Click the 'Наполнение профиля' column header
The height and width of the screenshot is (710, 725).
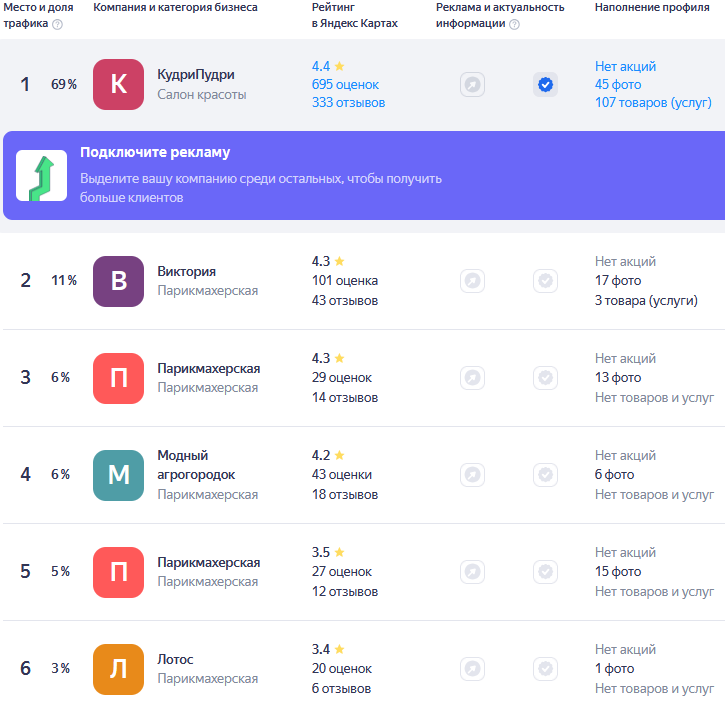[652, 7]
